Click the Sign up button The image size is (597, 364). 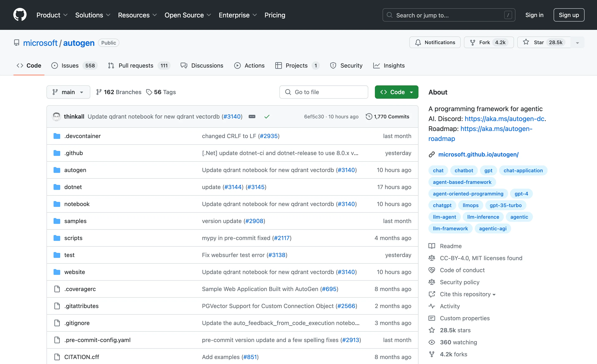pyautogui.click(x=569, y=15)
